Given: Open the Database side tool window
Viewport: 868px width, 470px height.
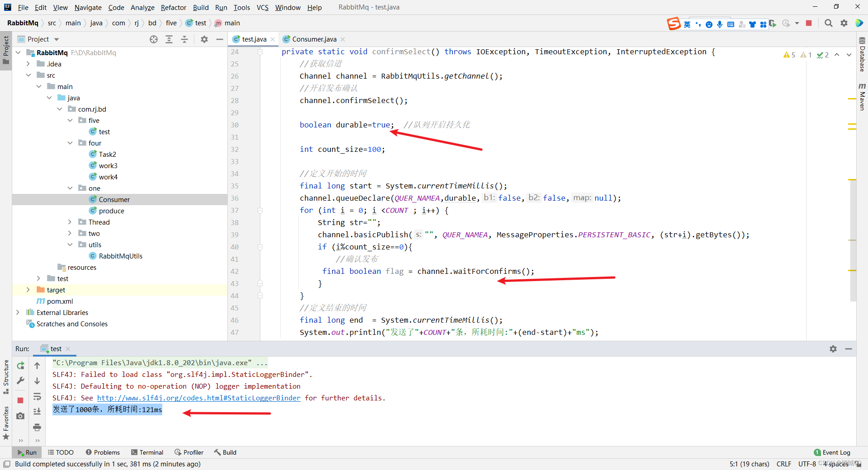Looking at the screenshot, I should pyautogui.click(x=862, y=54).
